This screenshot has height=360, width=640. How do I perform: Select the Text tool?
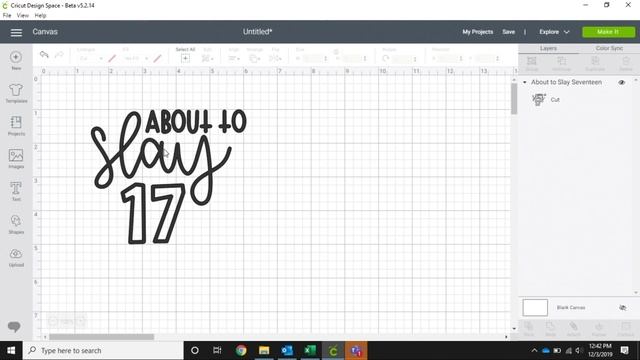click(16, 191)
